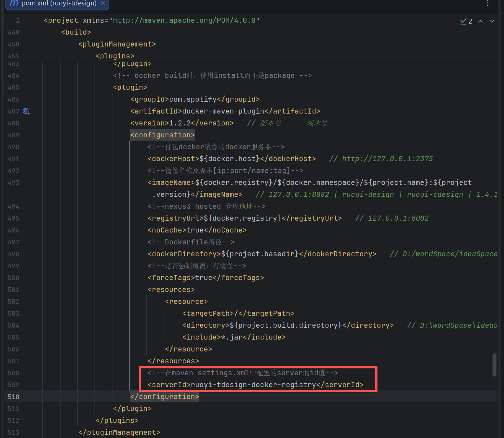The width and height of the screenshot is (504, 438).
Task: Click the sticky <plugins> header line
Action: [115, 56]
